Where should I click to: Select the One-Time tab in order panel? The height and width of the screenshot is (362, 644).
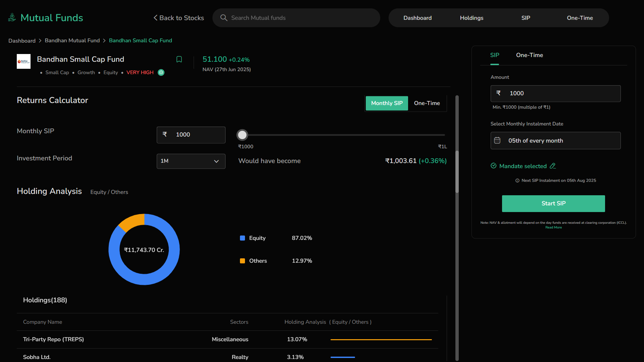529,55
